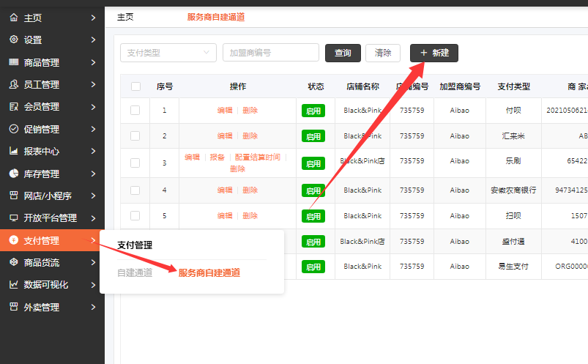Image resolution: width=588 pixels, height=364 pixels.
Task: Click the home icon in sidebar
Action: pos(13,18)
